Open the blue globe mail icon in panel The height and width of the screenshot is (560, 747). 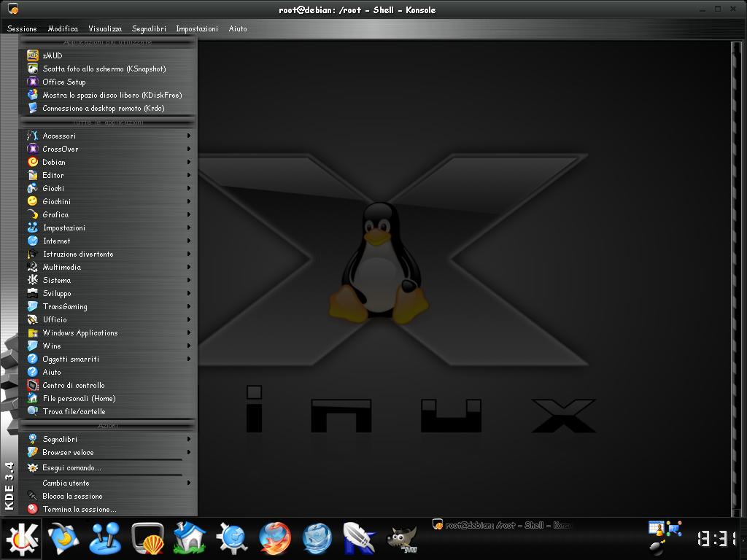tap(317, 539)
